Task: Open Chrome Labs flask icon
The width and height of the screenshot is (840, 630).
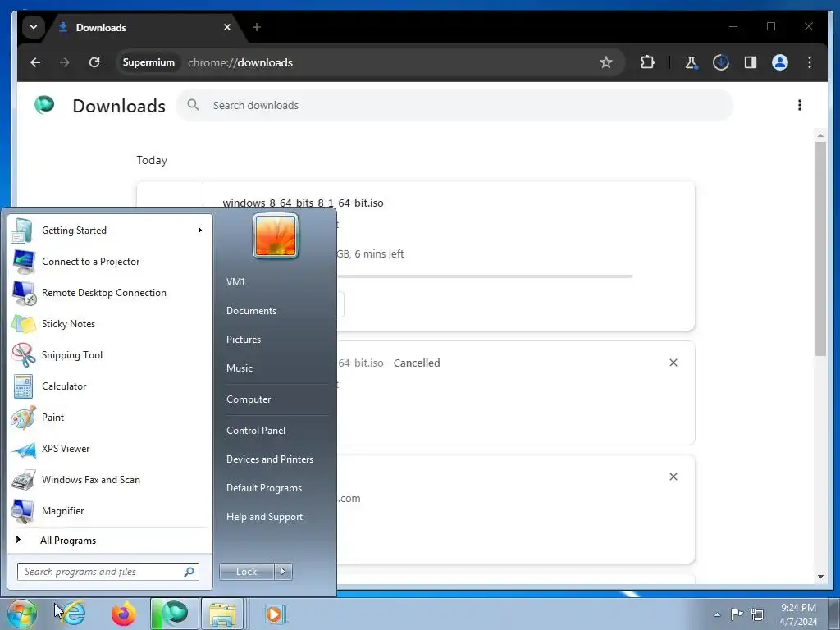Action: pyautogui.click(x=691, y=62)
